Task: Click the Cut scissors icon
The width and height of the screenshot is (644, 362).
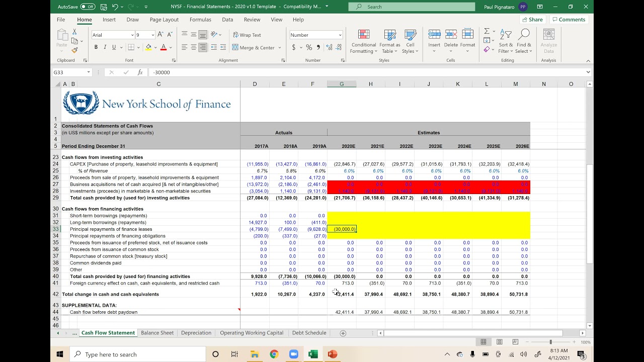Action: coord(74,32)
